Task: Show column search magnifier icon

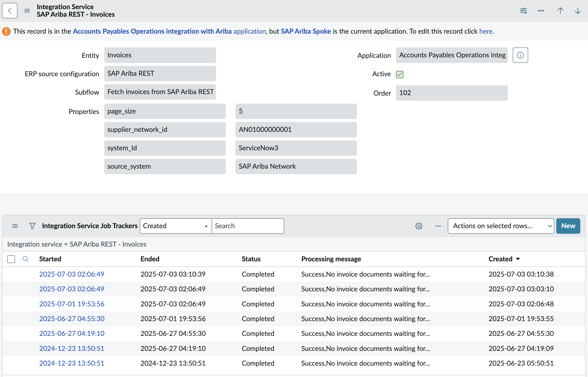Action: point(25,259)
